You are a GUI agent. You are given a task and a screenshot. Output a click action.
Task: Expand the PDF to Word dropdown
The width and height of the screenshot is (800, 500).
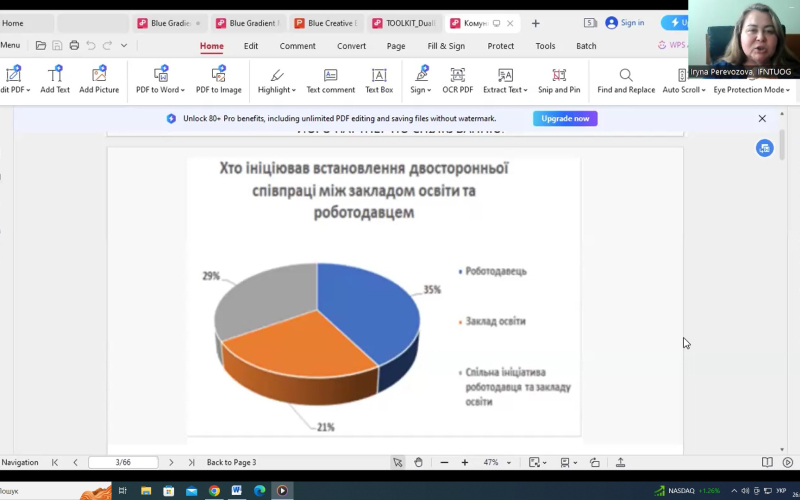[x=183, y=90]
